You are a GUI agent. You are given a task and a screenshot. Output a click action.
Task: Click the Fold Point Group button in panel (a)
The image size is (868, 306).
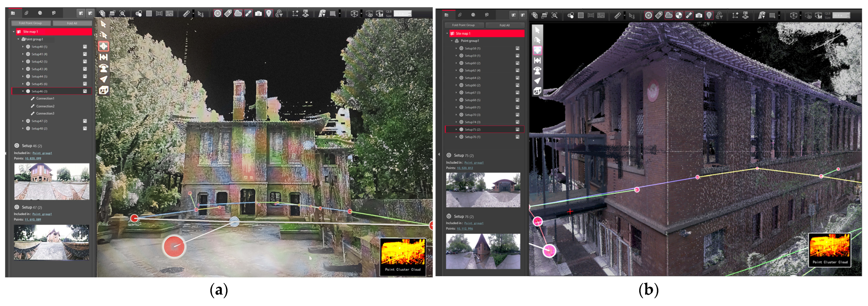point(30,23)
